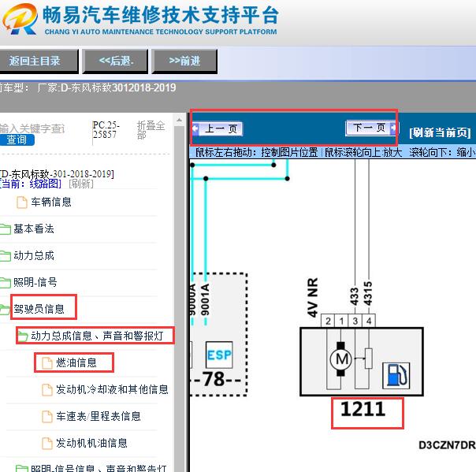Image resolution: width=476 pixels, height=472 pixels.
Task: Click wire label 9001A
Action: [206, 299]
